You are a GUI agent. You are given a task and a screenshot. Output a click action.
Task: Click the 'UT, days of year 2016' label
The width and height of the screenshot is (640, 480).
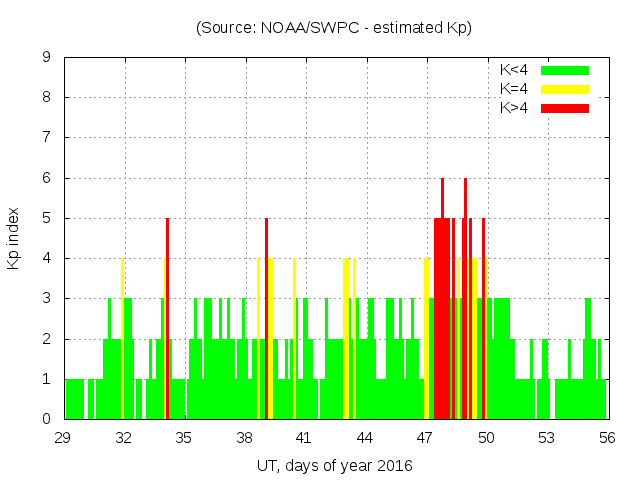tap(334, 465)
